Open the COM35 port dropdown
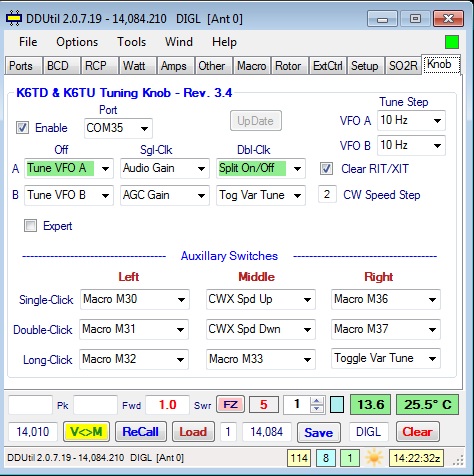The height and width of the screenshot is (476, 474). (118, 128)
